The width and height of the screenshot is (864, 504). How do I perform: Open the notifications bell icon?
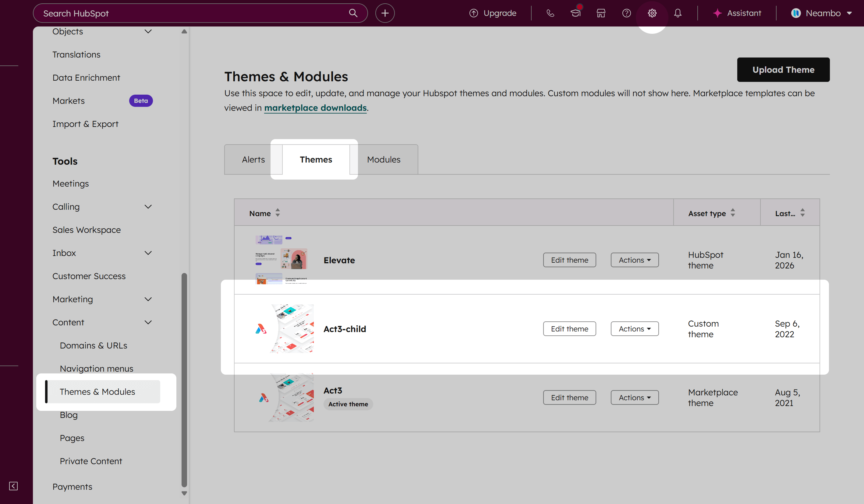point(678,13)
